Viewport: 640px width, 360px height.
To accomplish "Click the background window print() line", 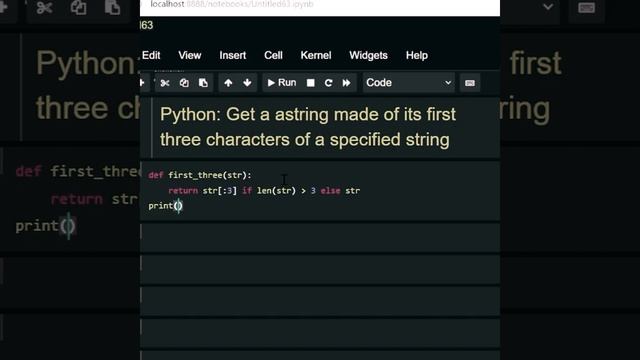I will tap(45, 226).
